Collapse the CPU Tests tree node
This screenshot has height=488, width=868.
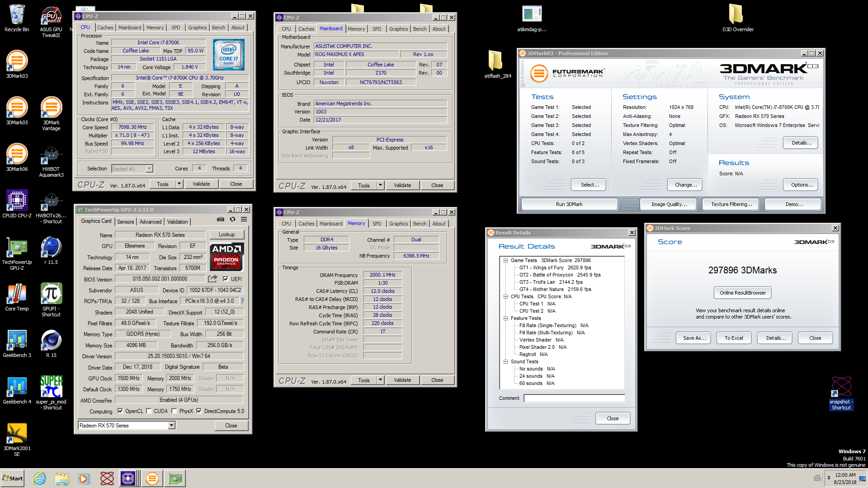pyautogui.click(x=506, y=297)
